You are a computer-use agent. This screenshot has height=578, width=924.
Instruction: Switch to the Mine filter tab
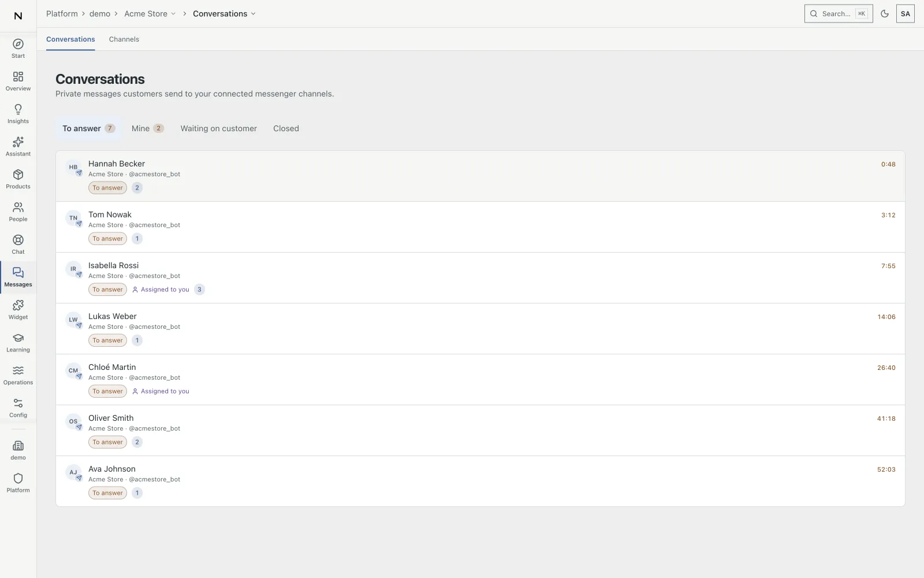(x=147, y=128)
